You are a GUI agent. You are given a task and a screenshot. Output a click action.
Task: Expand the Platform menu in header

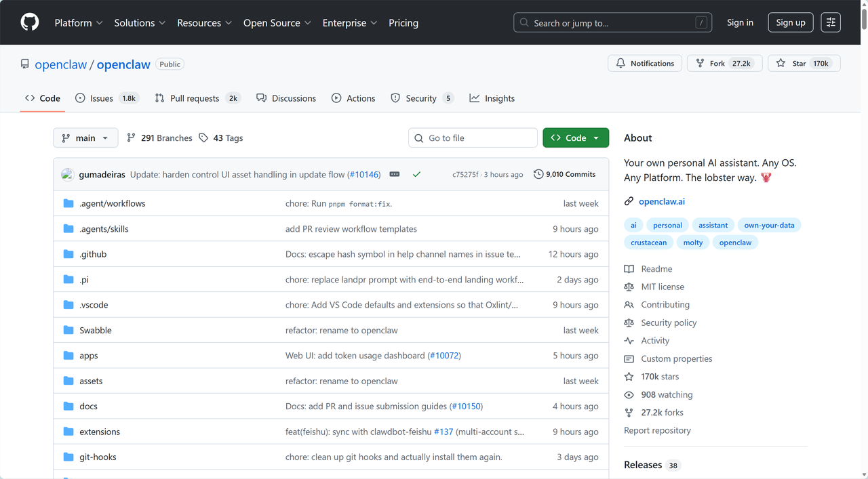click(x=79, y=22)
